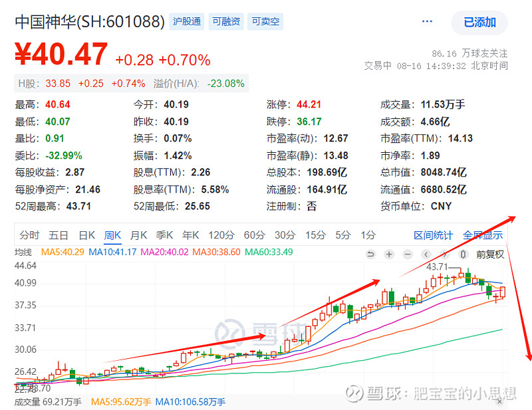Switch to the 五日 chart tab
This screenshot has width=532, height=410.
pos(59,235)
